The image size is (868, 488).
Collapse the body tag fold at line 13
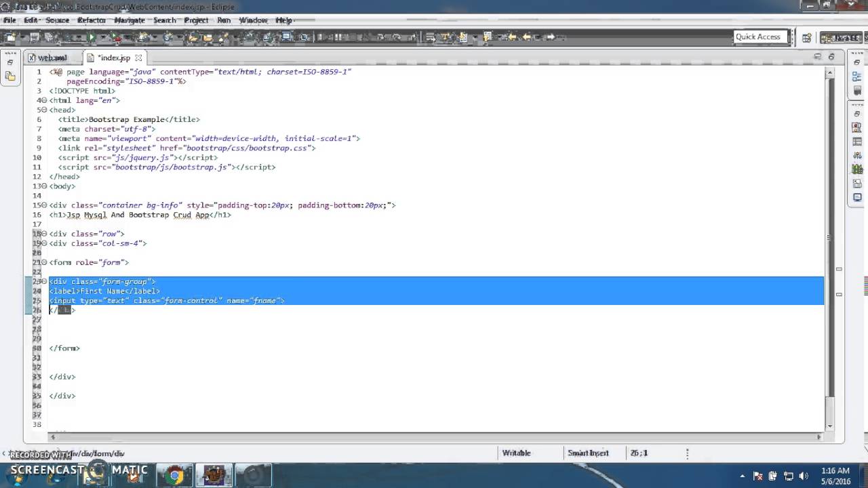[x=45, y=186]
